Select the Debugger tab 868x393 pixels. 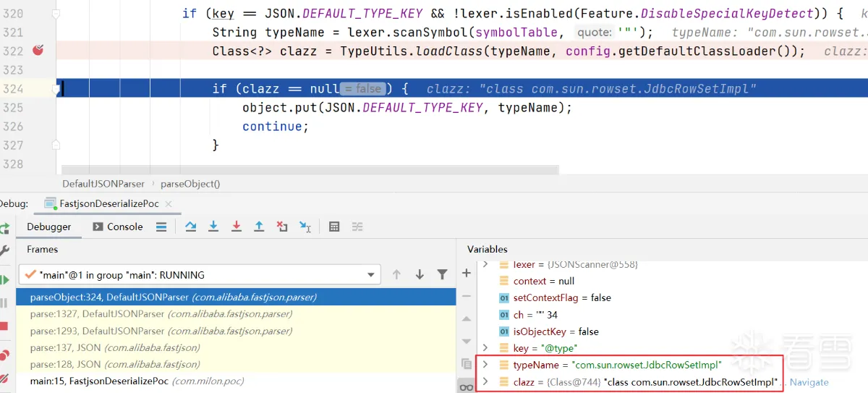[48, 227]
